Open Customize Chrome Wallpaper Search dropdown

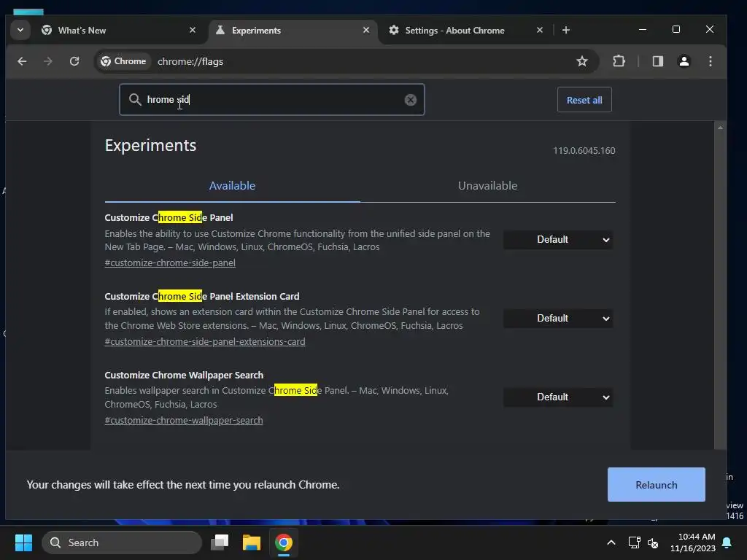pyautogui.click(x=558, y=397)
